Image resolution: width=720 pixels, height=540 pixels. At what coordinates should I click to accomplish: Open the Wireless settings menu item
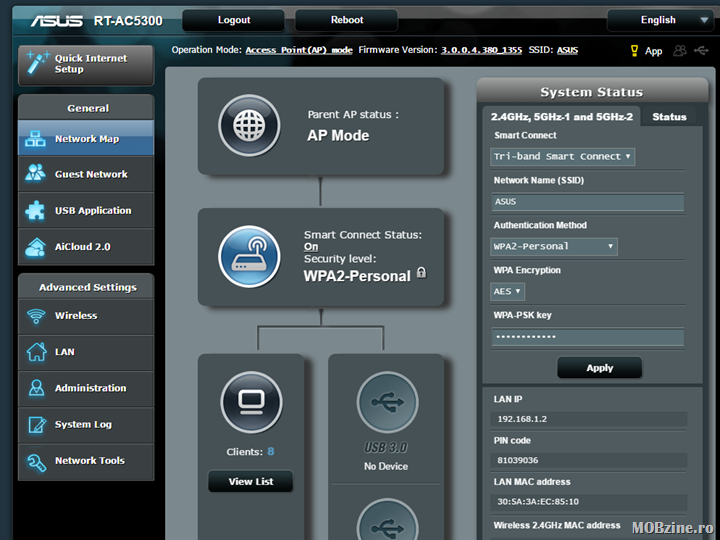tap(86, 316)
